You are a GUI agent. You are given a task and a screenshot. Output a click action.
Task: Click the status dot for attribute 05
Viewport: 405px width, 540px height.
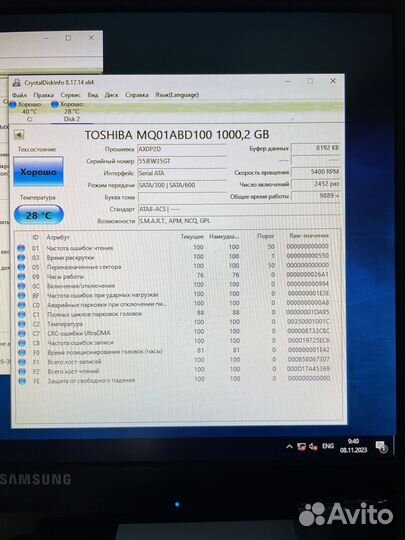click(x=21, y=267)
